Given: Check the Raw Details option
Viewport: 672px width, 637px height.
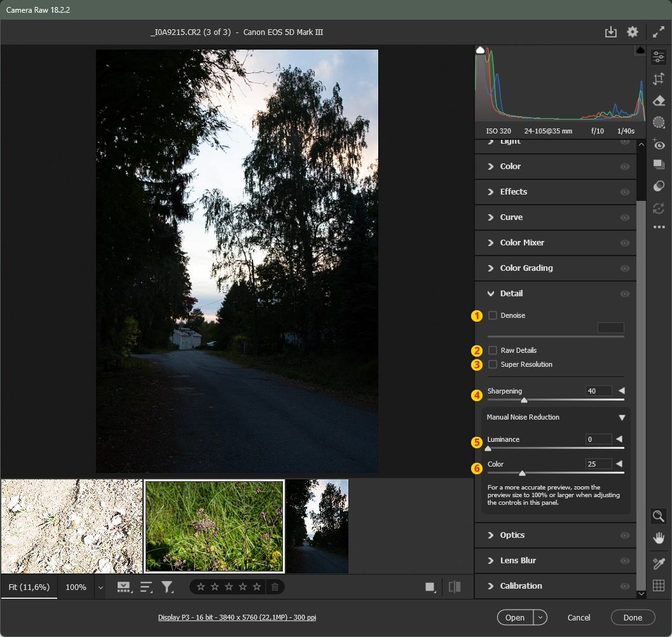Looking at the screenshot, I should click(x=493, y=350).
